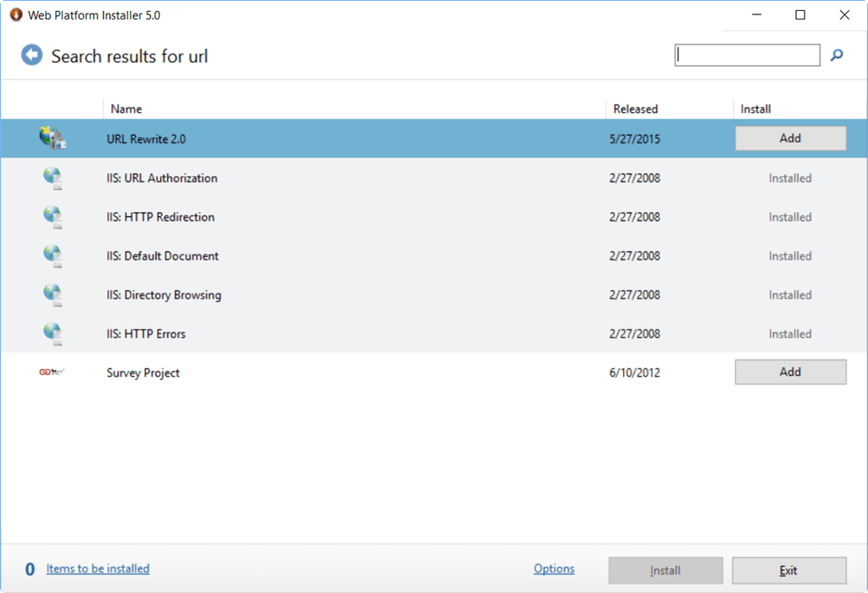The width and height of the screenshot is (868, 593).
Task: Click the IIS: HTTP Redirection globe icon
Action: 53,216
